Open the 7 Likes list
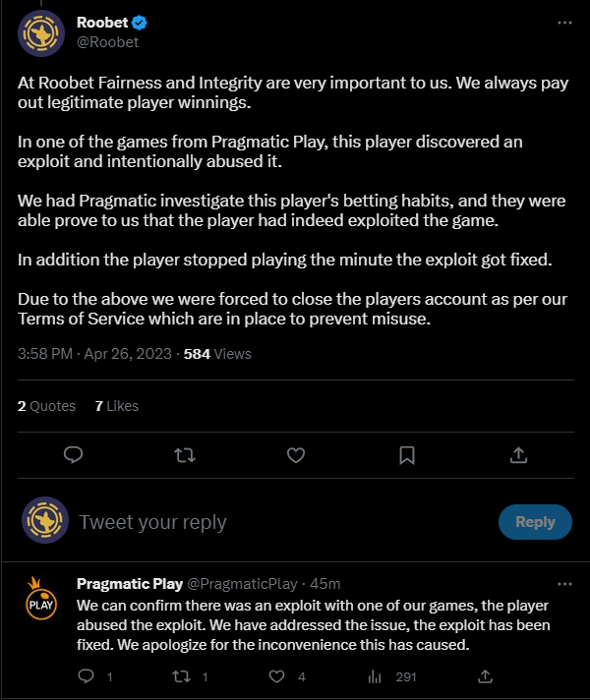This screenshot has width=590, height=700. coord(117,405)
